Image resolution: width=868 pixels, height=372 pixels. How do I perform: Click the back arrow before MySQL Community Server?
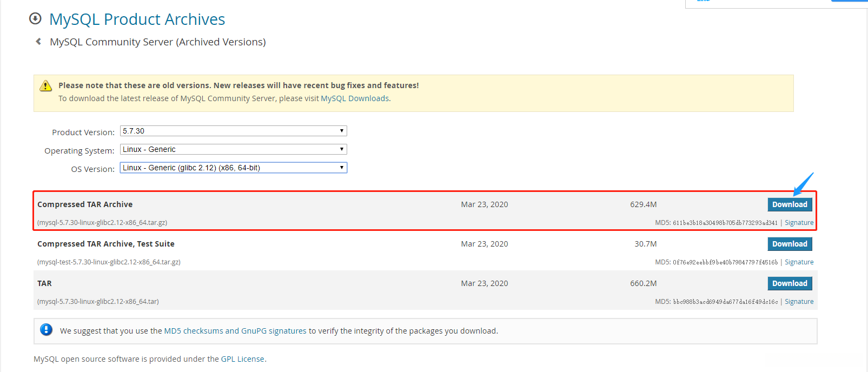point(38,42)
